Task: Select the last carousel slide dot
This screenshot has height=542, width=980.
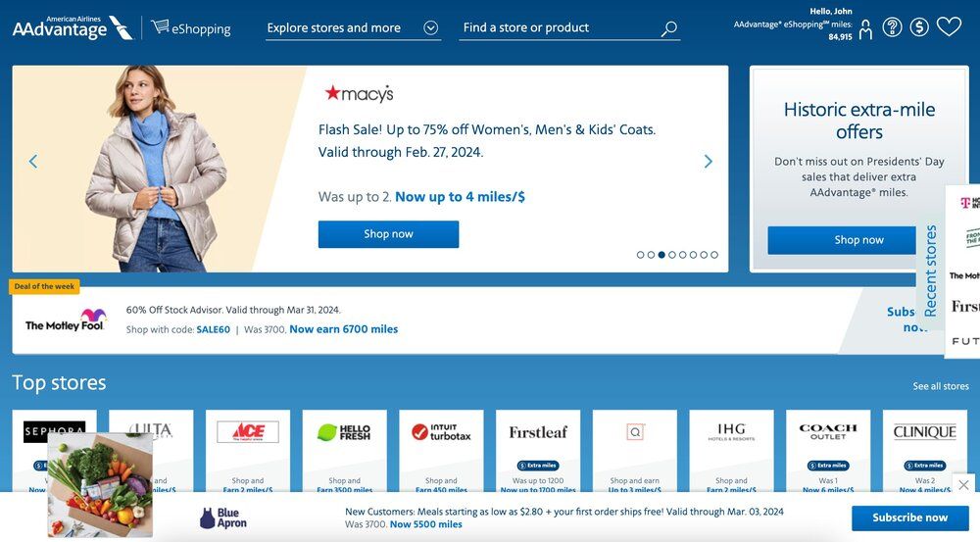Action: click(714, 255)
